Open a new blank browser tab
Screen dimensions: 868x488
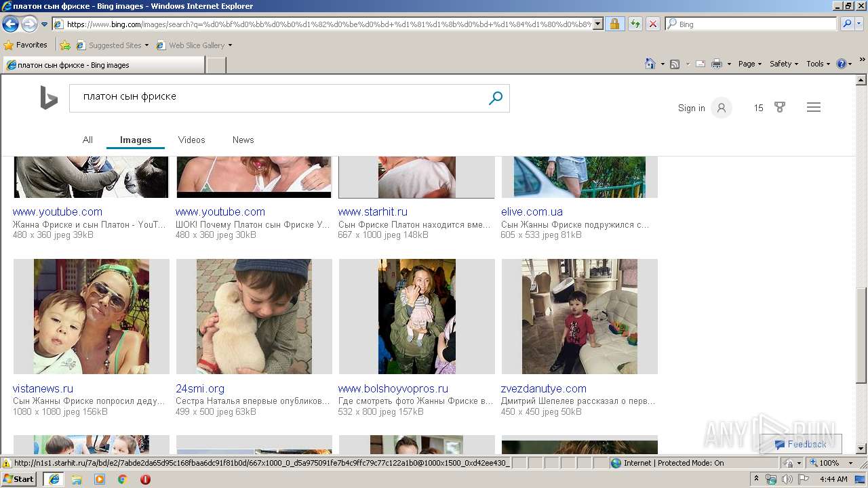pos(216,65)
